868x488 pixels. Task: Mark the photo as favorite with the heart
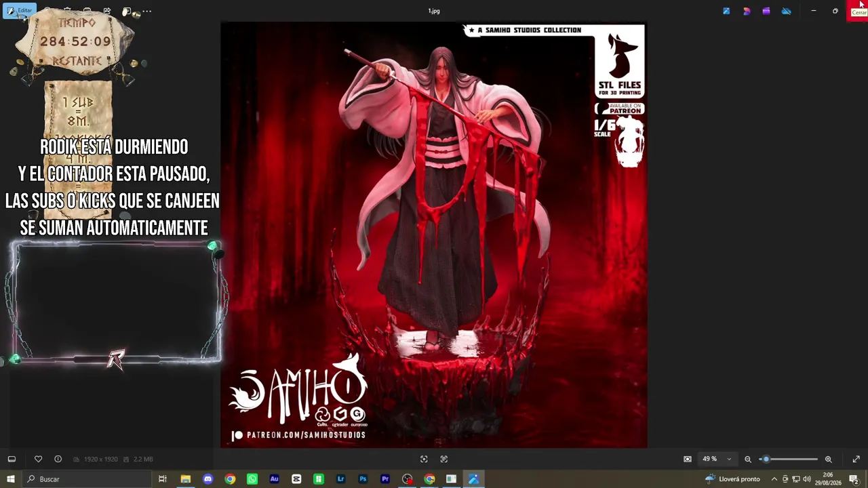click(x=38, y=459)
